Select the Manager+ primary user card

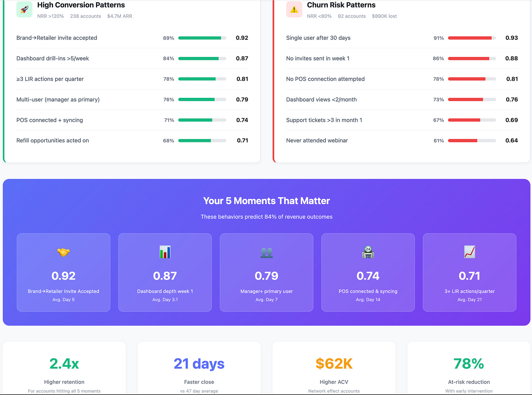[x=267, y=272]
